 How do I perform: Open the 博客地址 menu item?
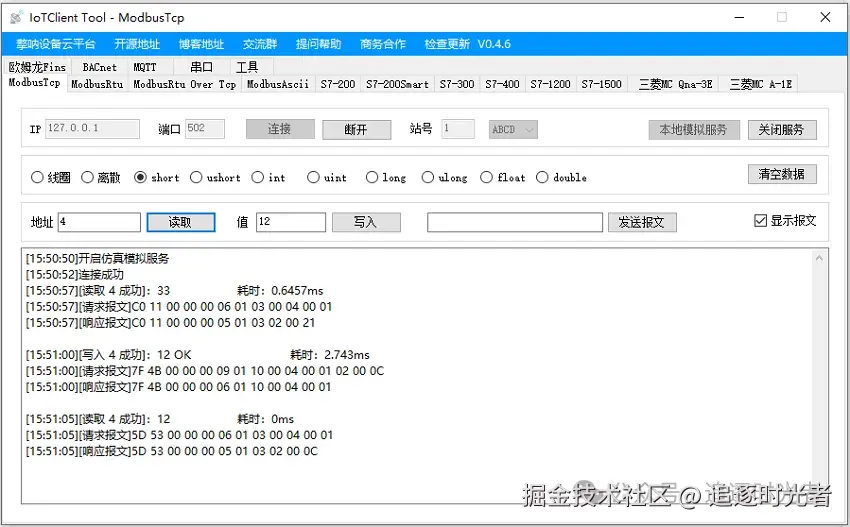pos(201,44)
